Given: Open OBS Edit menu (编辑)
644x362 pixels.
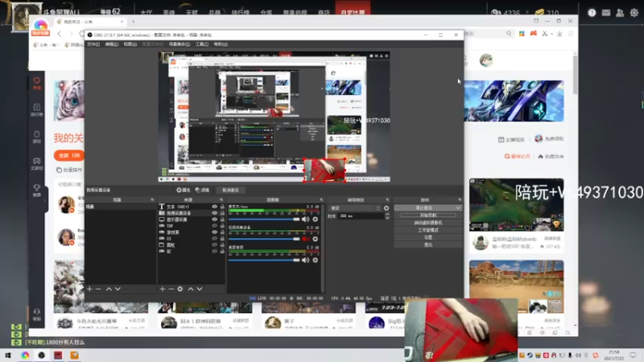Looking at the screenshot, I should [111, 44].
